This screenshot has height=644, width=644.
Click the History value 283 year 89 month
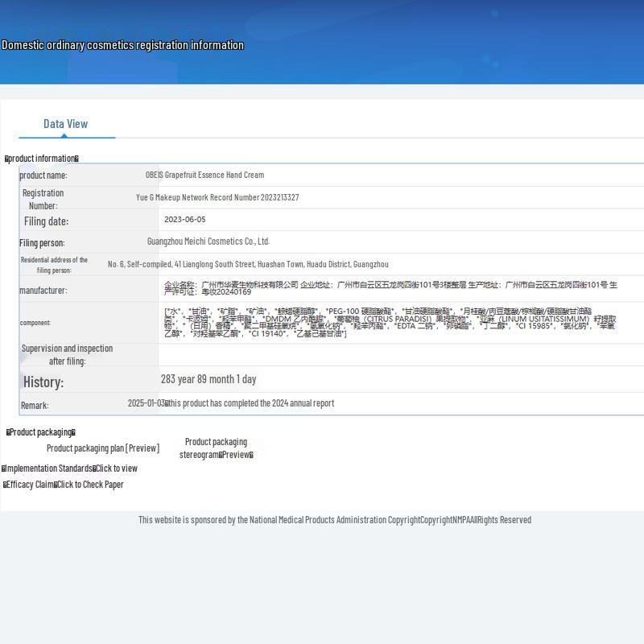(x=208, y=379)
